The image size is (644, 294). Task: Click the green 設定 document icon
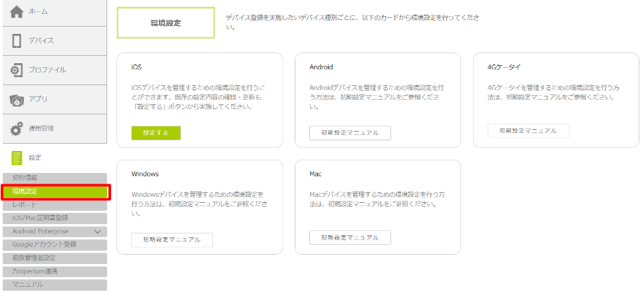click(17, 158)
